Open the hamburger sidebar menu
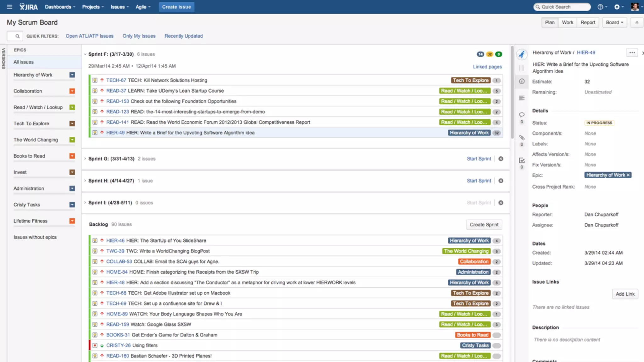This screenshot has height=362, width=644. 9,7
